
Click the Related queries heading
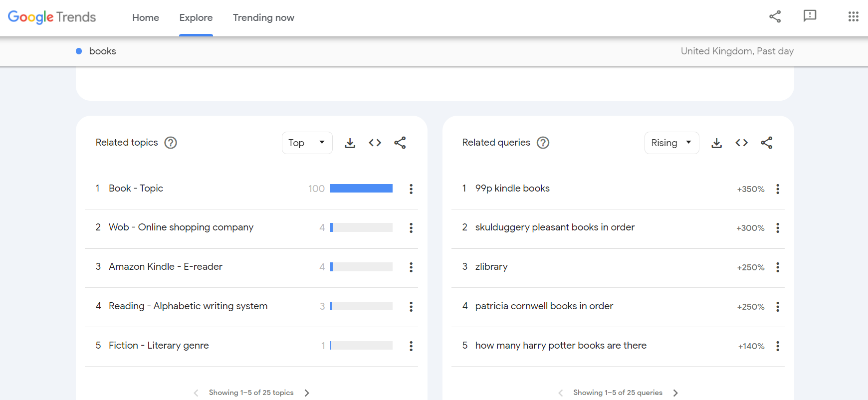496,143
